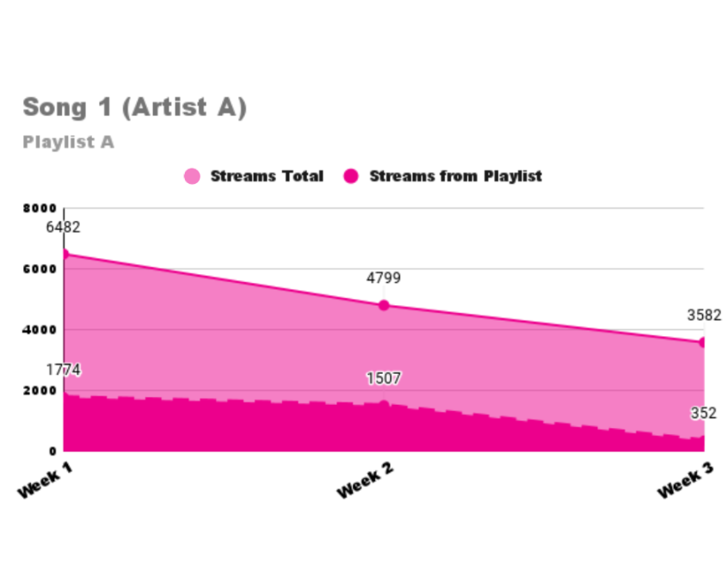The height and width of the screenshot is (588, 727).
Task: Click the Streams from Playlist legend dot
Action: pyautogui.click(x=351, y=176)
